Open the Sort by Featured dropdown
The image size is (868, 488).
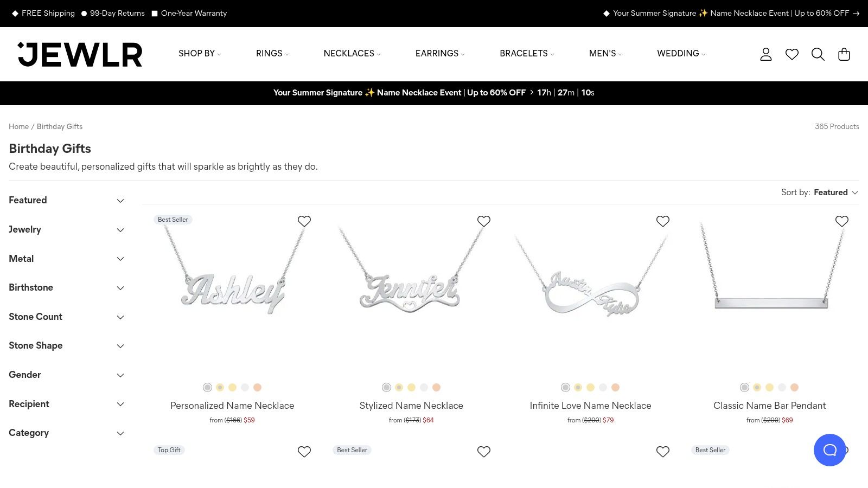point(819,192)
